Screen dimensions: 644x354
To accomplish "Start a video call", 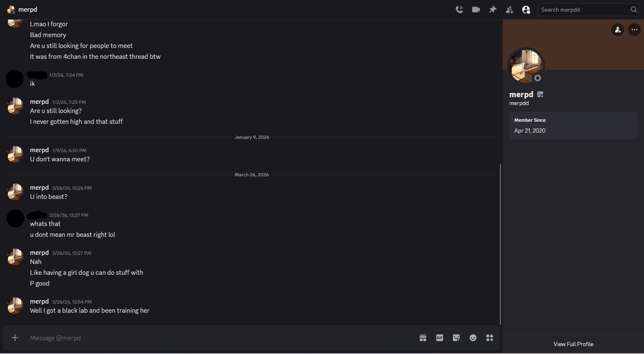I will click(476, 10).
